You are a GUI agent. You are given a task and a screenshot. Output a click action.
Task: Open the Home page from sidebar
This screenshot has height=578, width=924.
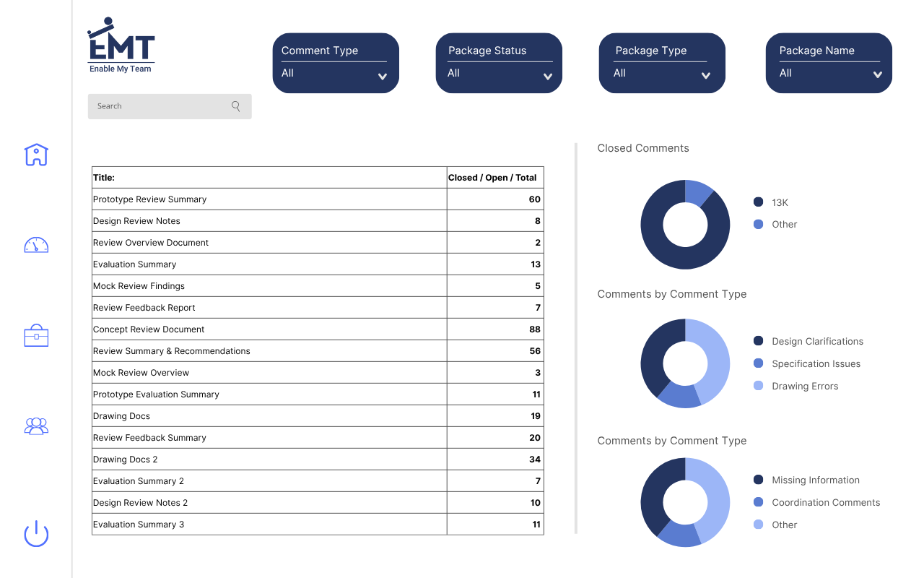36,155
